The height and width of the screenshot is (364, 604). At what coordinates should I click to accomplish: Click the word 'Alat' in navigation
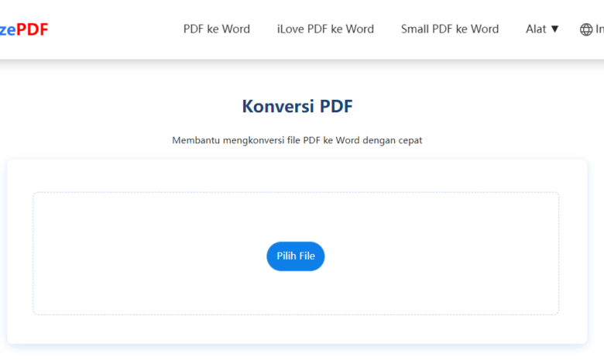tap(536, 29)
